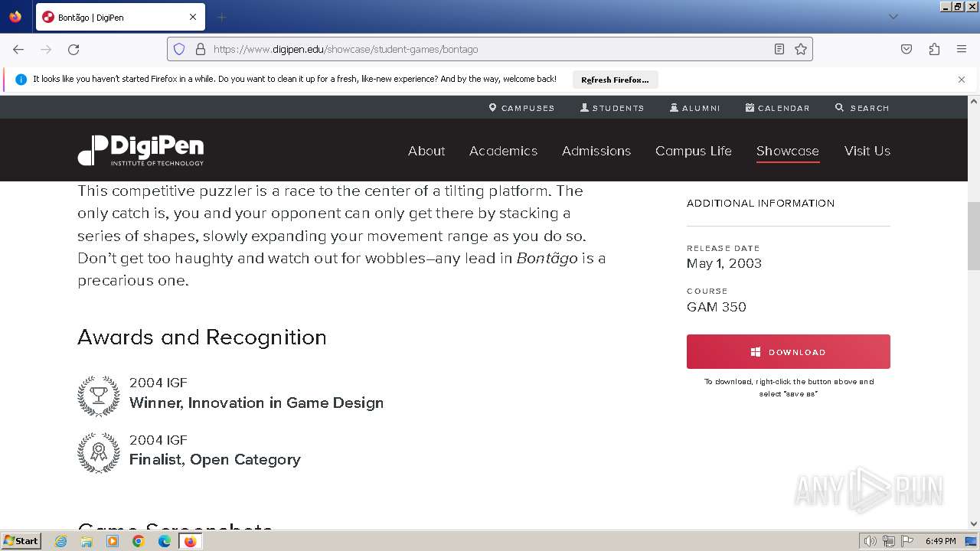The width and height of the screenshot is (980, 551).
Task: Click the Awards and Recognition heading
Action: click(x=202, y=337)
